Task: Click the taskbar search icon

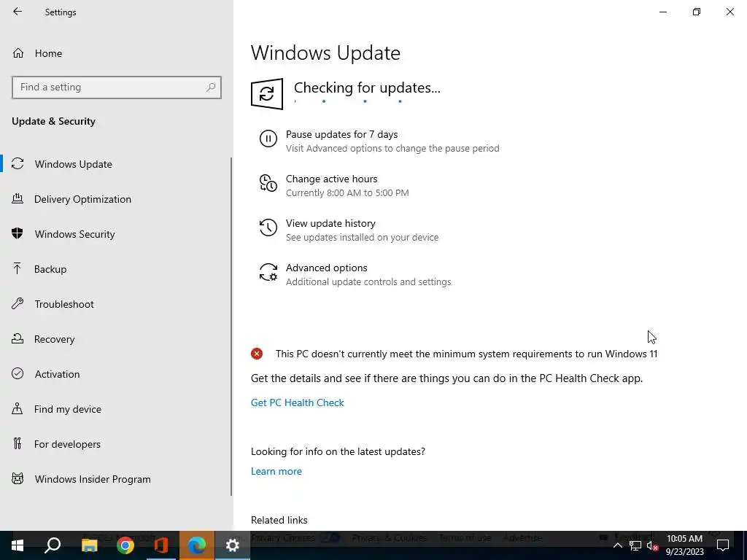Action: pos(53,545)
